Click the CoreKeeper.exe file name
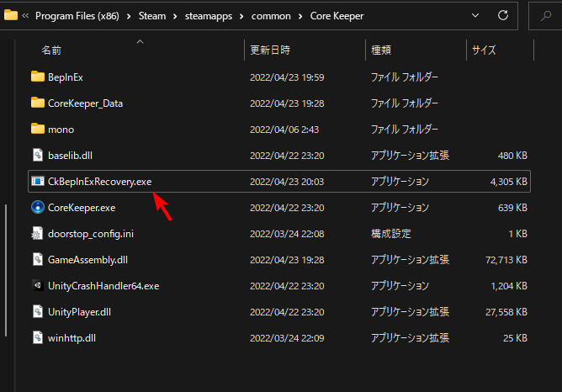Screen dimensions: 562x392 [82, 208]
